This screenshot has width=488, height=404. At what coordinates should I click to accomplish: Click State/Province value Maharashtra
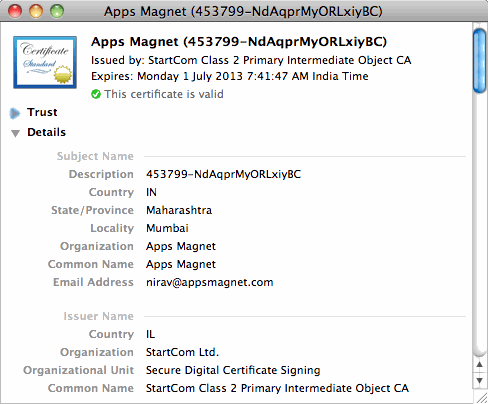179,210
